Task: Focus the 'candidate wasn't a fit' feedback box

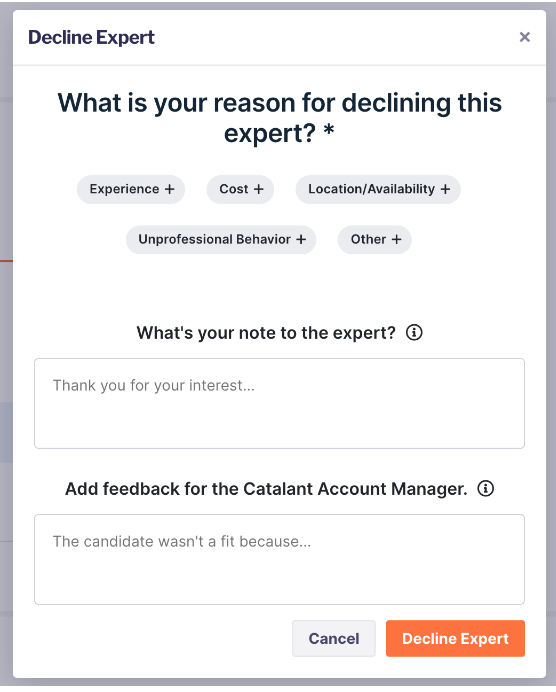Action: 279,559
